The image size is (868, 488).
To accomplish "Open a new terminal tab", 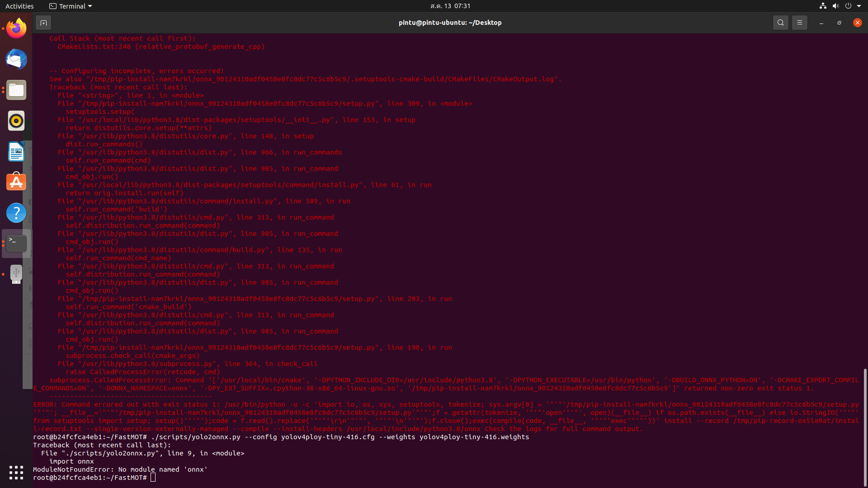I will click(43, 22).
